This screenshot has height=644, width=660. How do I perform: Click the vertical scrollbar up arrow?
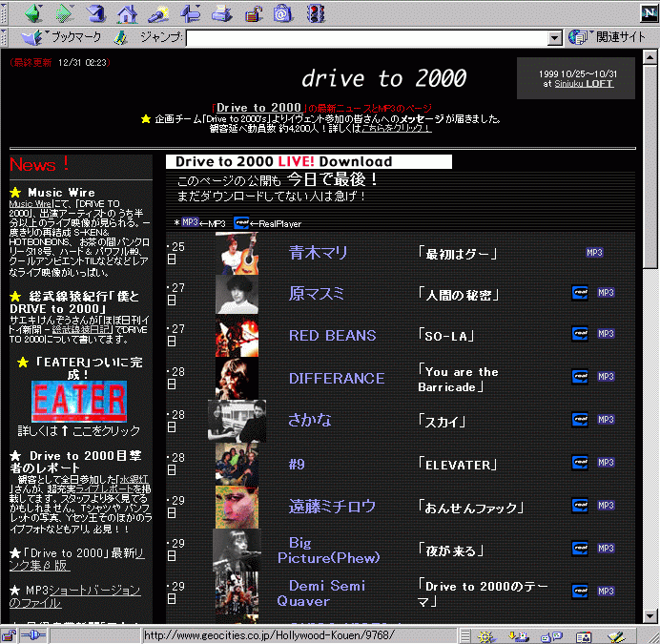click(650, 57)
